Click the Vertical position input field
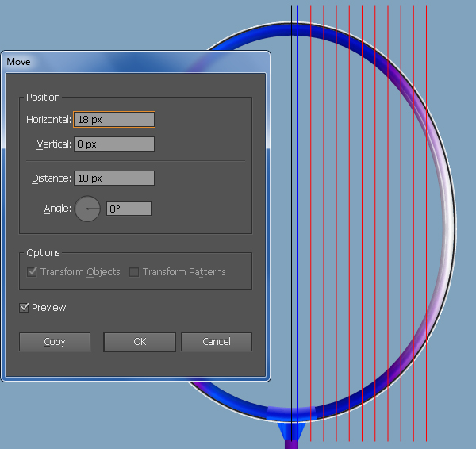 coord(114,144)
